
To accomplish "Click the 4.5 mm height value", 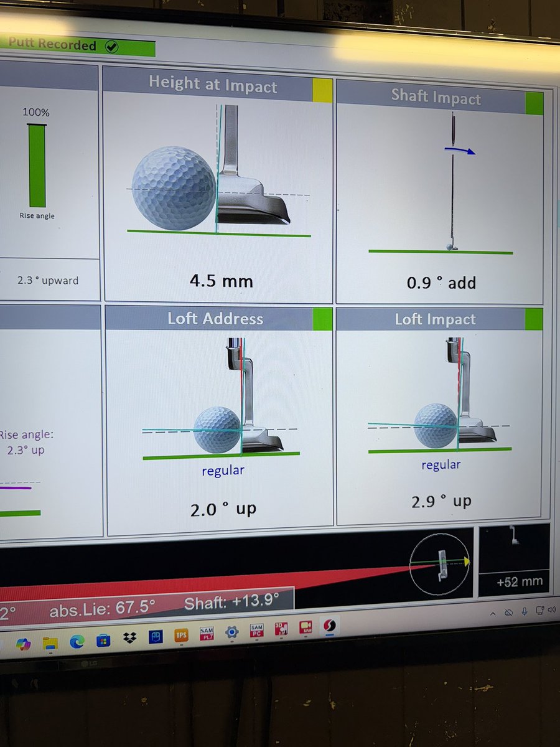I will point(221,281).
